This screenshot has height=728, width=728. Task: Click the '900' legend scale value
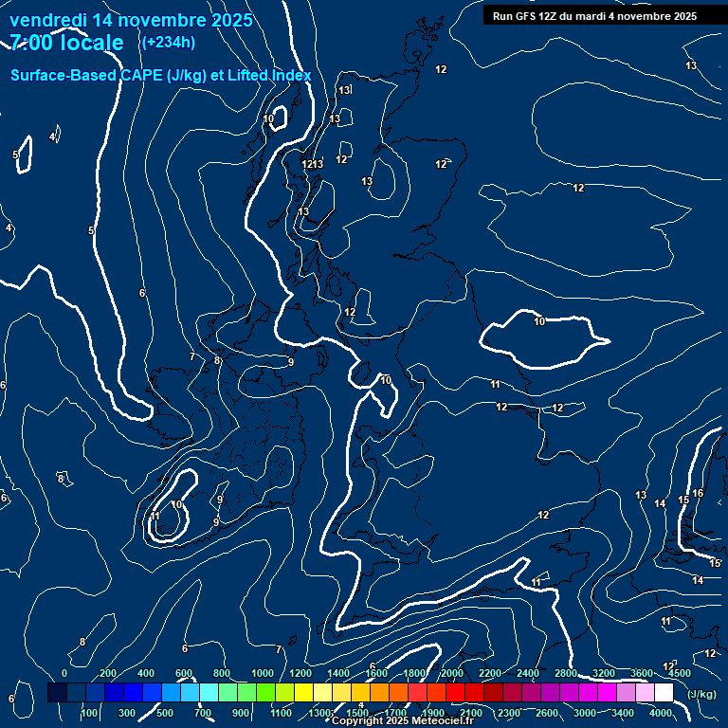click(x=241, y=713)
